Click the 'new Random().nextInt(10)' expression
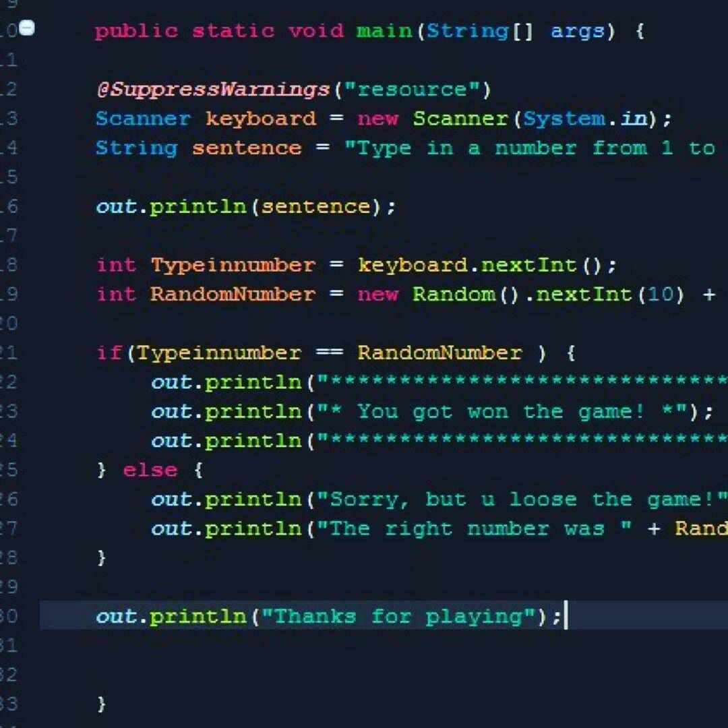 pyautogui.click(x=520, y=295)
